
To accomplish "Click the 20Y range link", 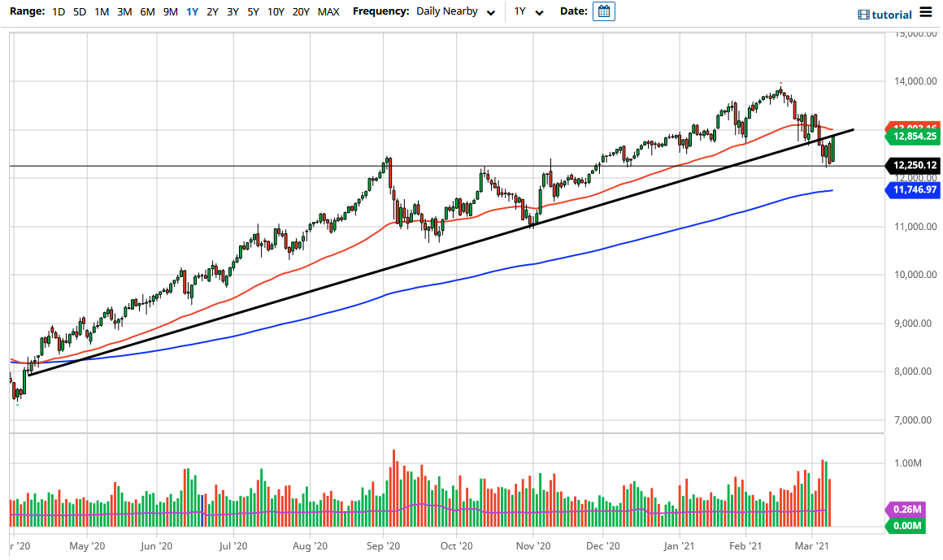I will (301, 12).
